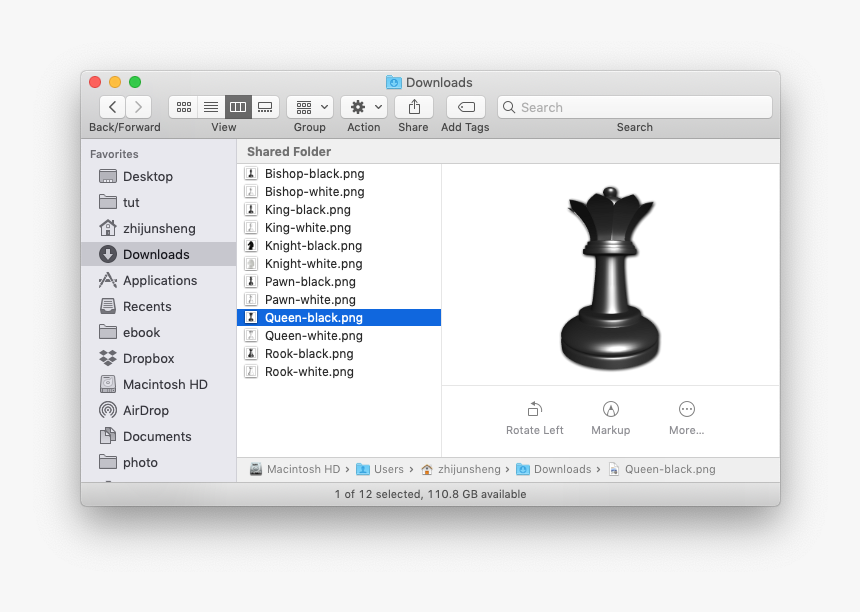Viewport: 860px width, 612px height.
Task: Switch to list view
Action: pos(210,107)
